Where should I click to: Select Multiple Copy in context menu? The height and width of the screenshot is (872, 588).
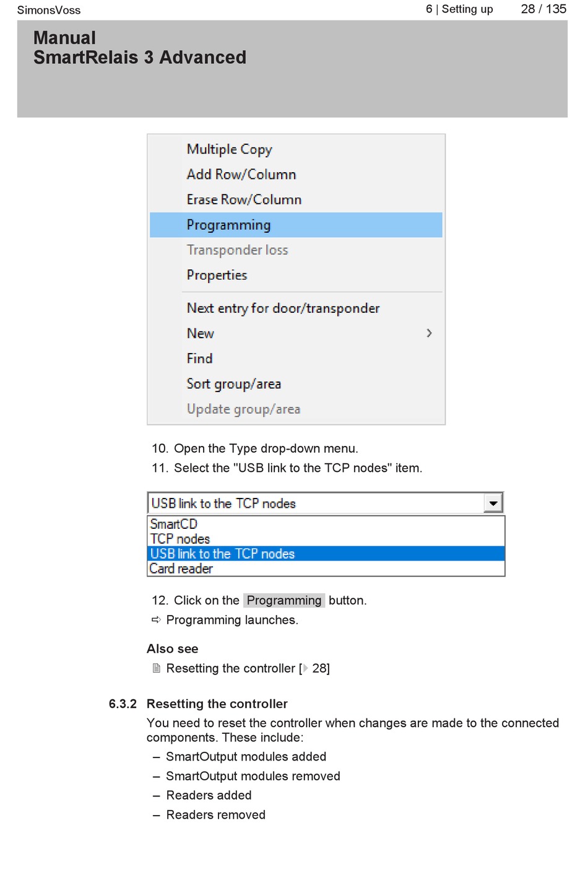(296, 149)
